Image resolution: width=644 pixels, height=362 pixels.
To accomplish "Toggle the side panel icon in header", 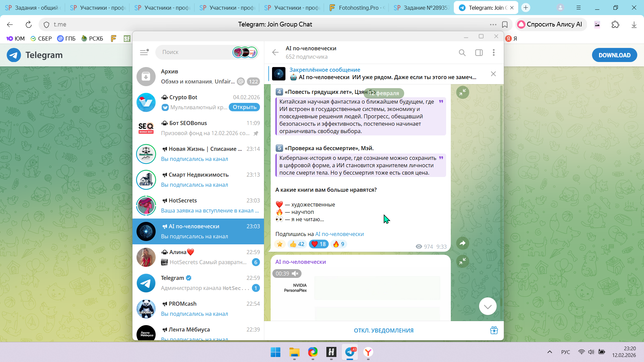I will (479, 53).
